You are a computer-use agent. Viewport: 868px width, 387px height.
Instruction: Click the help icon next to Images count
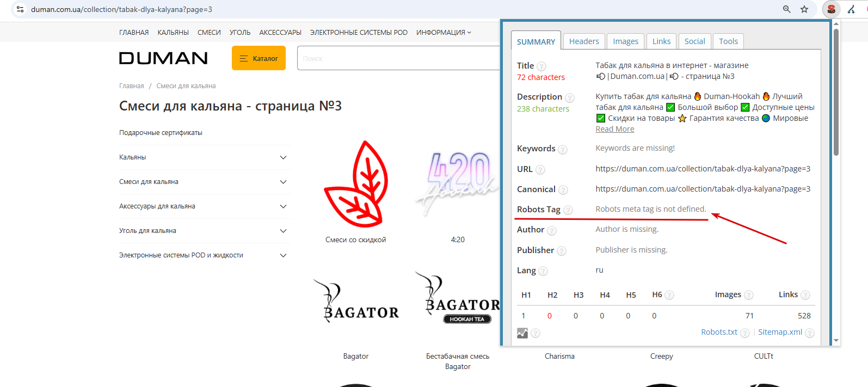click(x=749, y=295)
